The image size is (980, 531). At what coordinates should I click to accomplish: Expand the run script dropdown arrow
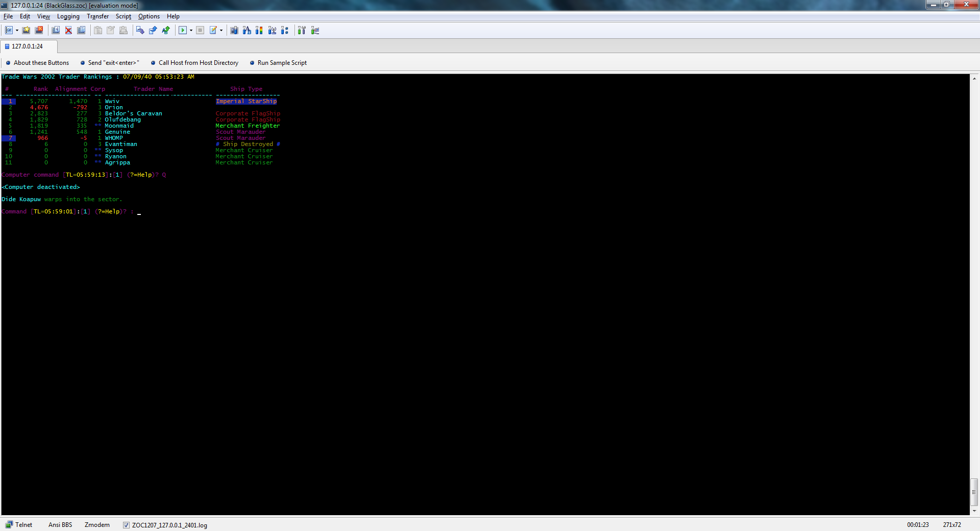pos(191,31)
